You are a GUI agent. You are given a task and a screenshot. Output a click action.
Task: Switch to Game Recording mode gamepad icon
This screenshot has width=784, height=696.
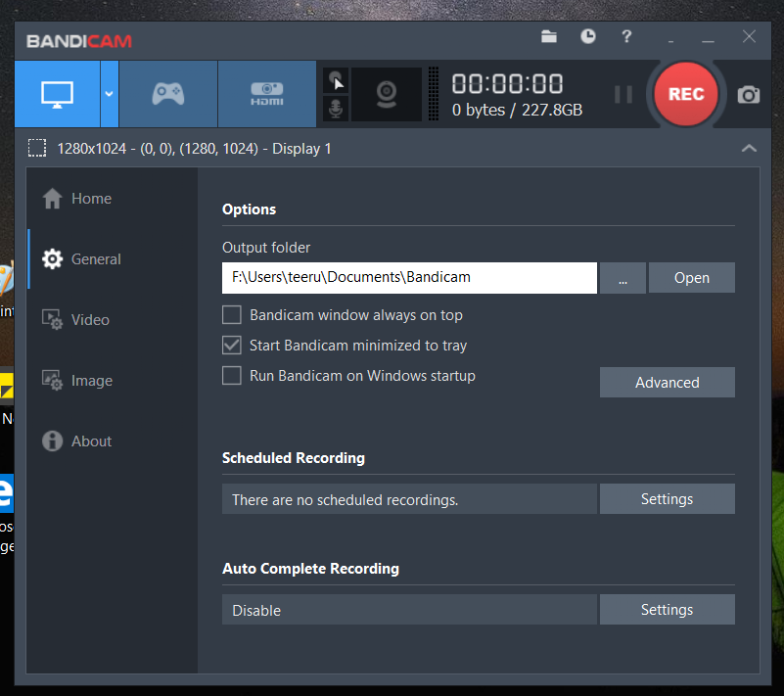point(168,94)
